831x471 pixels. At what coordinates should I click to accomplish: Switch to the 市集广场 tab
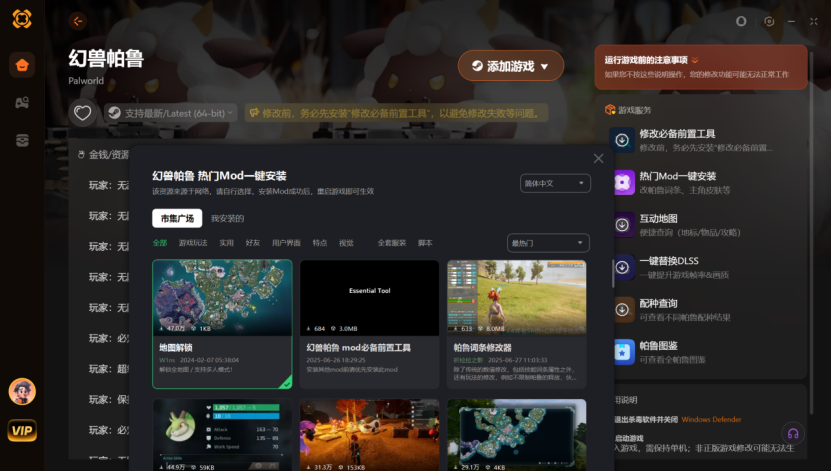coord(177,218)
